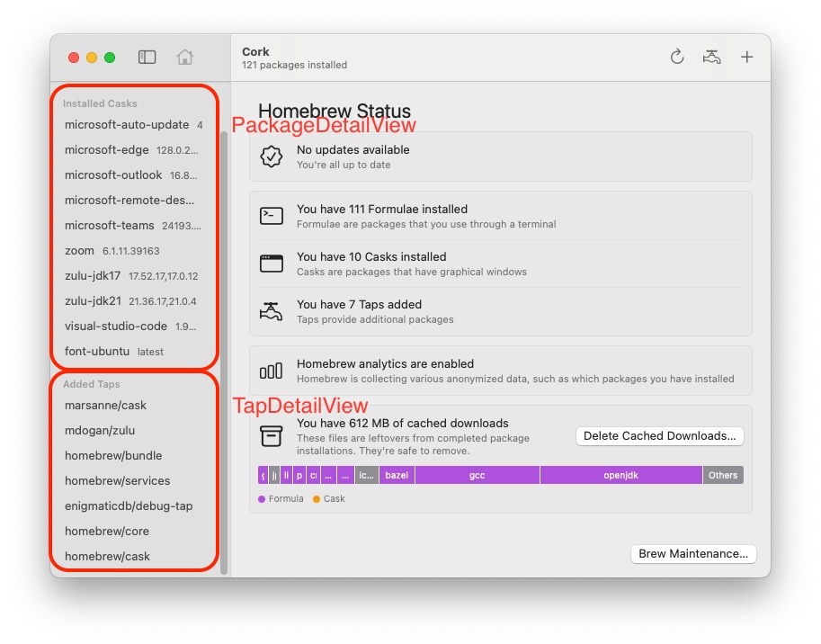Click the bar chart icon for Homebrew analytics

tap(272, 371)
